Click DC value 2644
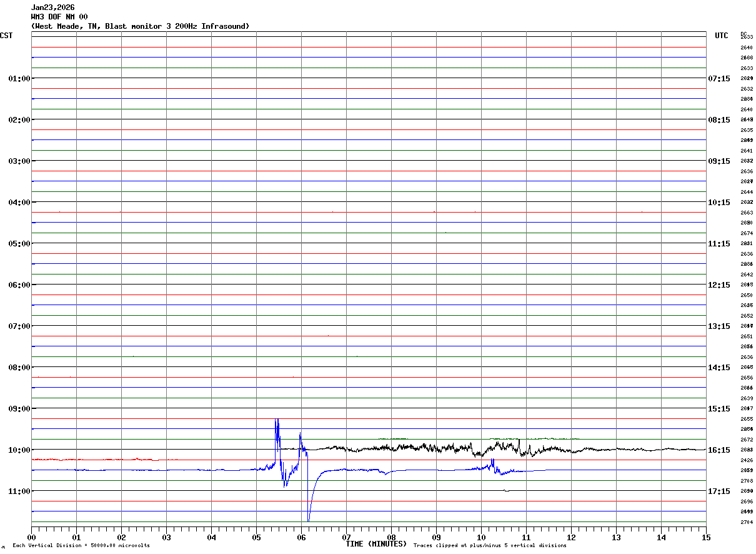 pyautogui.click(x=747, y=192)
